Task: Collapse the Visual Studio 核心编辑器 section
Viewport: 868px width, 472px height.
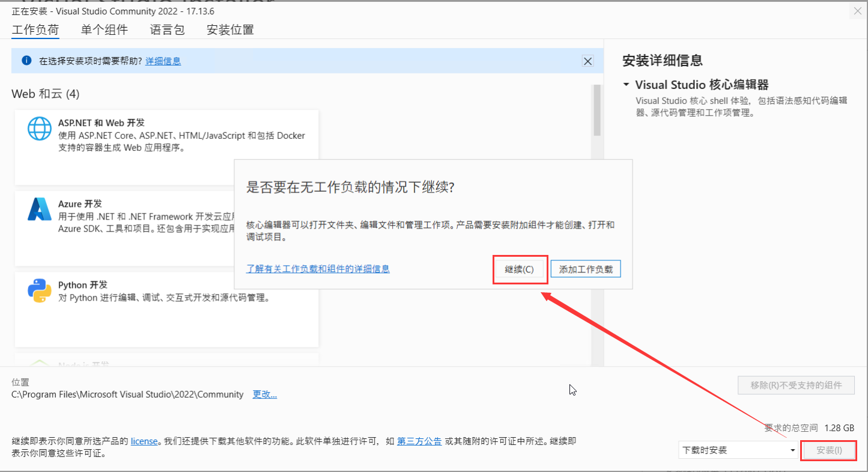Action: coord(627,85)
